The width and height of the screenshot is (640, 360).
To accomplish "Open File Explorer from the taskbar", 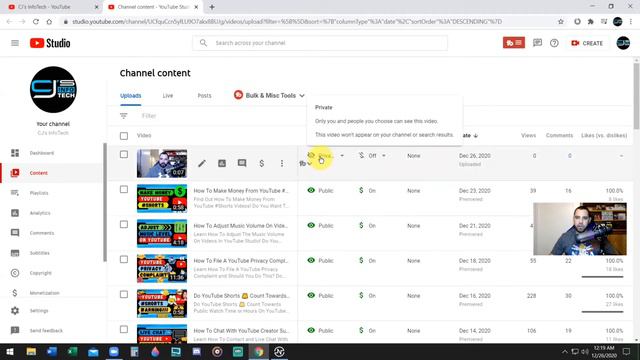I will [x=31, y=351].
